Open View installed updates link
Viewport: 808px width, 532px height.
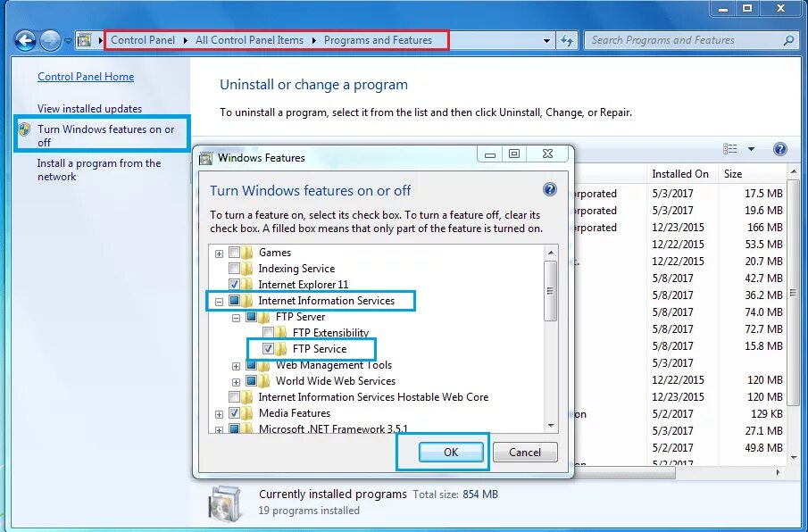click(89, 109)
